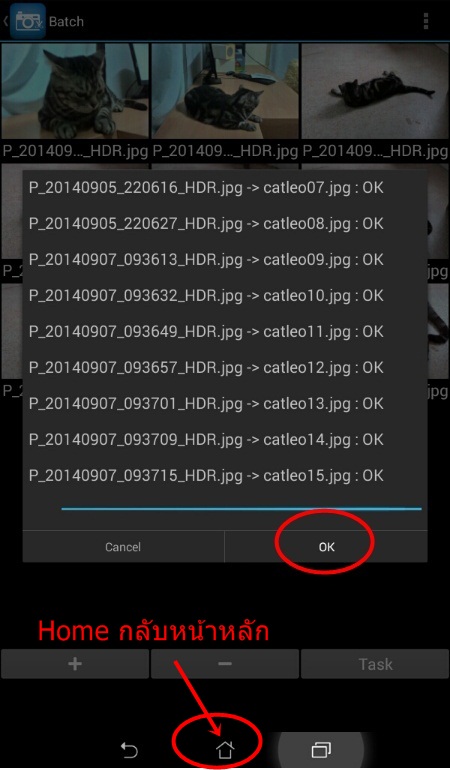
Task: Select the catleo11.jpg result line
Action: [x=206, y=332]
